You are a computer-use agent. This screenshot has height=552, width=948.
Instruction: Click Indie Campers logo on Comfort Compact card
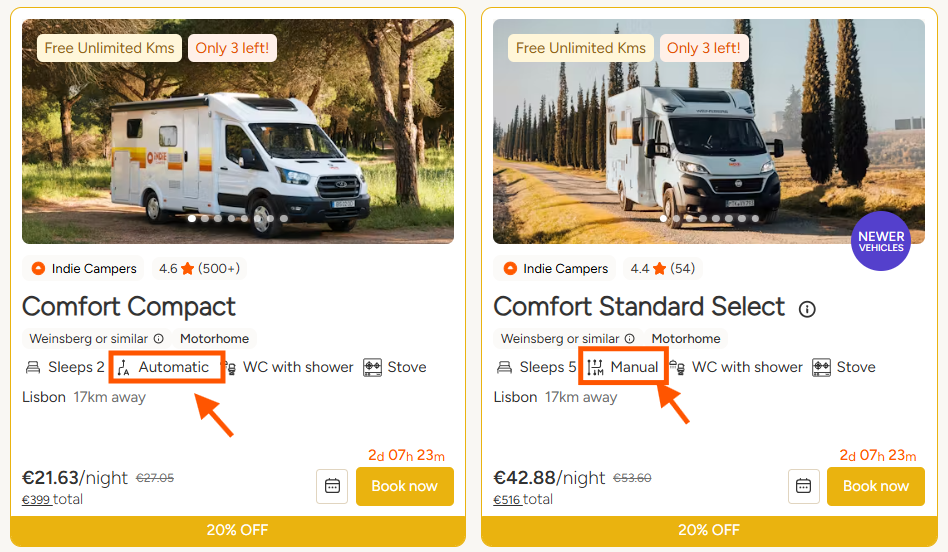click(39, 269)
